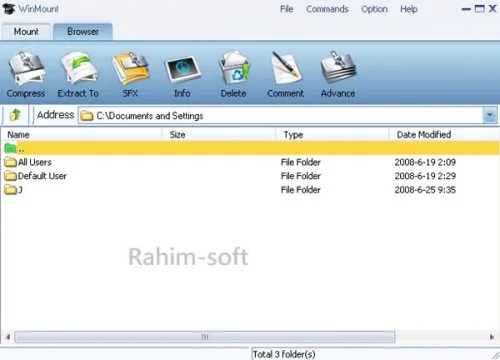Click 'File Folder' type of All Users
The width and height of the screenshot is (500, 360).
[x=301, y=162]
